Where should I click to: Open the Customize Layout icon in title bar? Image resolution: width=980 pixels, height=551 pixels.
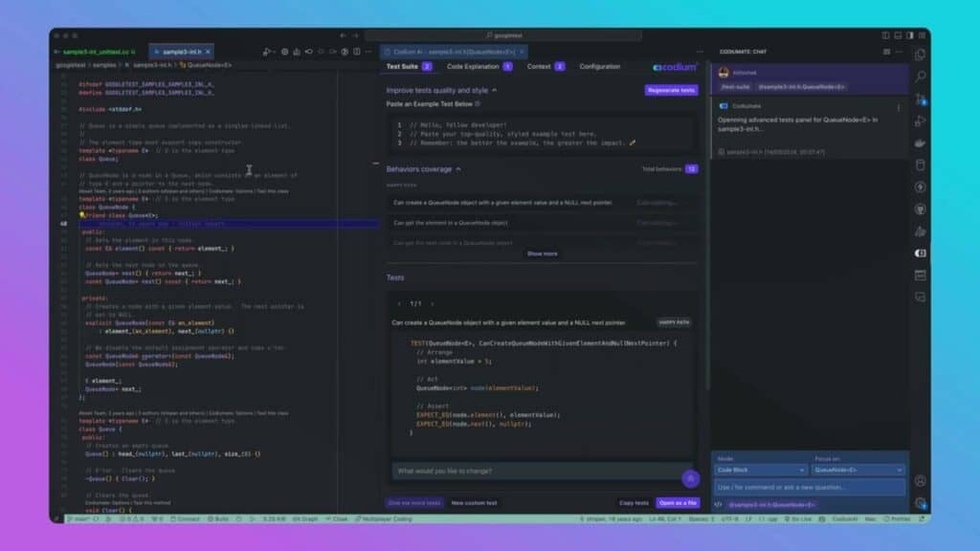click(922, 35)
